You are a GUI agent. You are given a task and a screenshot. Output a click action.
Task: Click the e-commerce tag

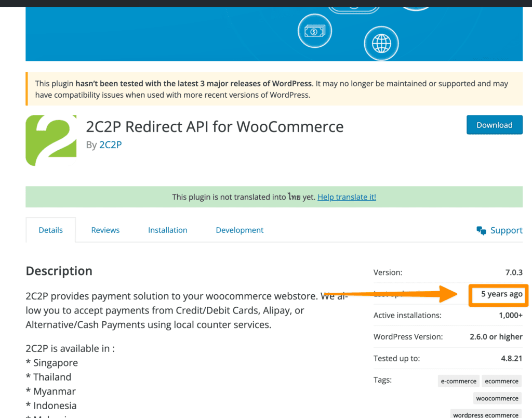pyautogui.click(x=458, y=381)
